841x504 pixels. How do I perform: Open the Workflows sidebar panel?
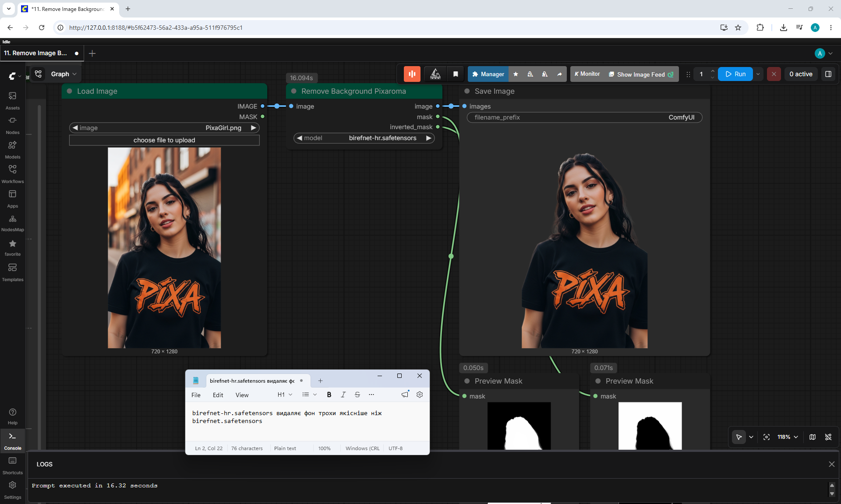pyautogui.click(x=13, y=174)
